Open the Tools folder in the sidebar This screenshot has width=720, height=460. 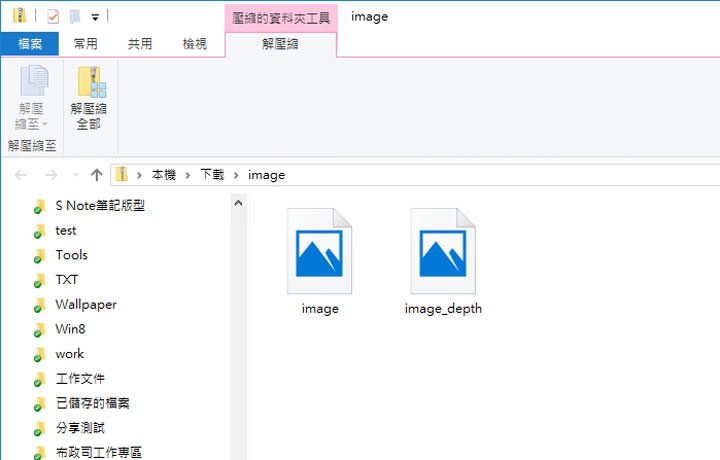point(72,255)
